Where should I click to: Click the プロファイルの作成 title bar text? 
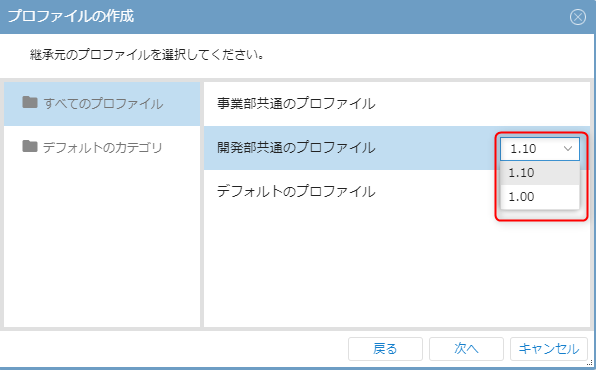(x=71, y=16)
